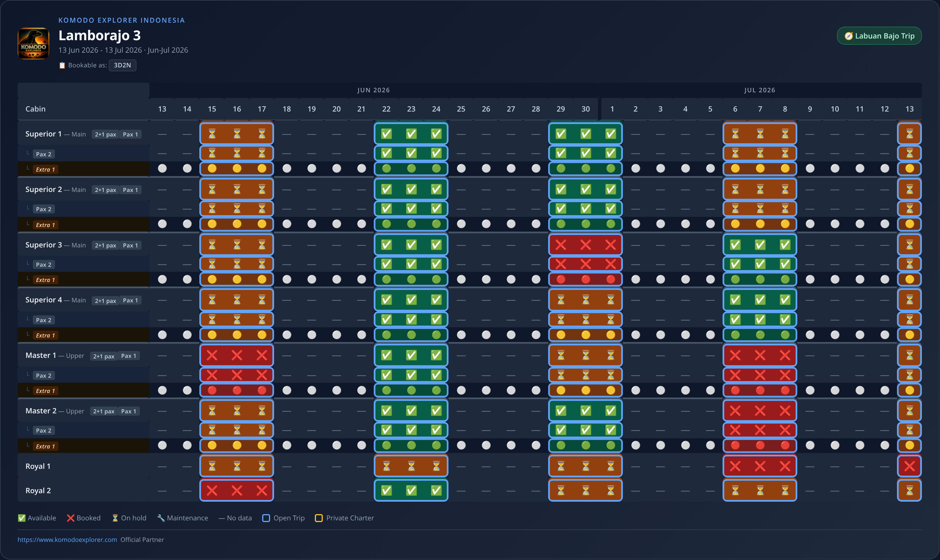Click Superior 1 Extra 1 gray dot on June 13
940x560 pixels.
[162, 169]
